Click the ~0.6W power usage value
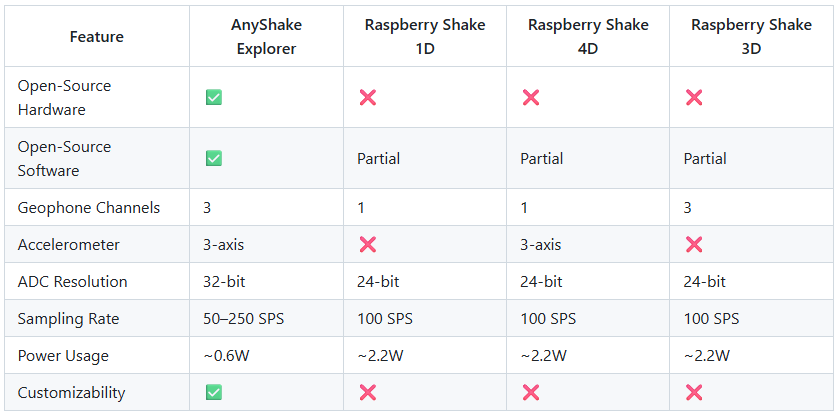Image resolution: width=839 pixels, height=417 pixels. pyautogui.click(x=226, y=356)
